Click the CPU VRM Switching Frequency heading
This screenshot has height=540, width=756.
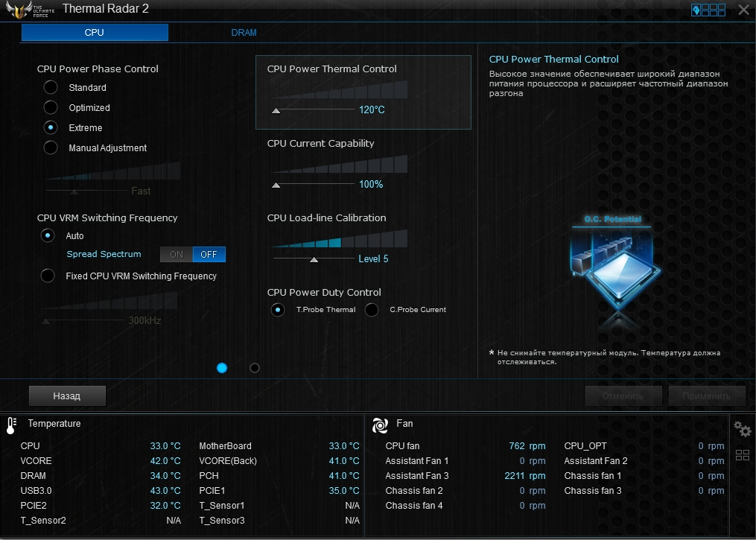click(x=107, y=218)
